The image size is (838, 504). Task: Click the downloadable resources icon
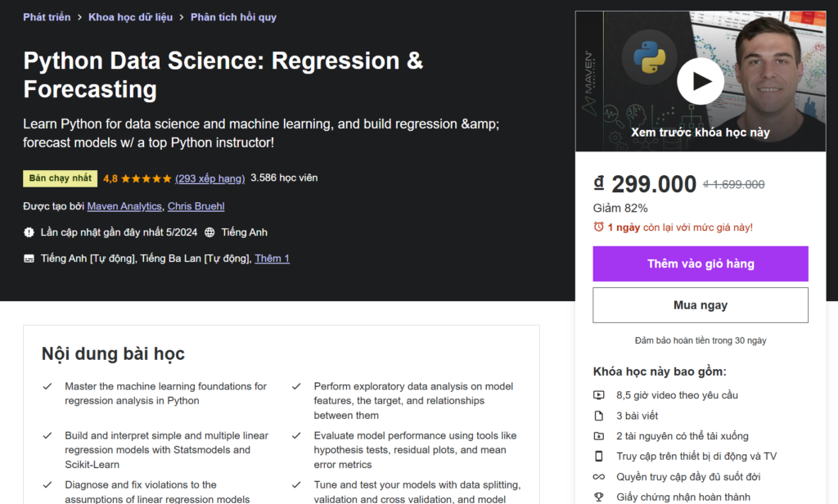(599, 436)
